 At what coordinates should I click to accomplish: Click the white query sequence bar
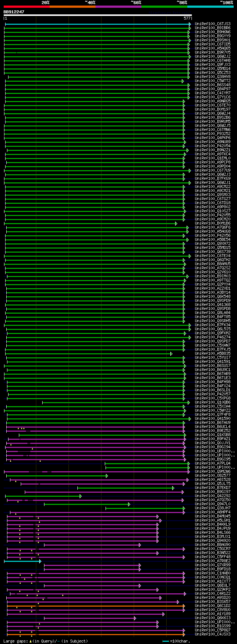pyautogui.click(x=98, y=15)
